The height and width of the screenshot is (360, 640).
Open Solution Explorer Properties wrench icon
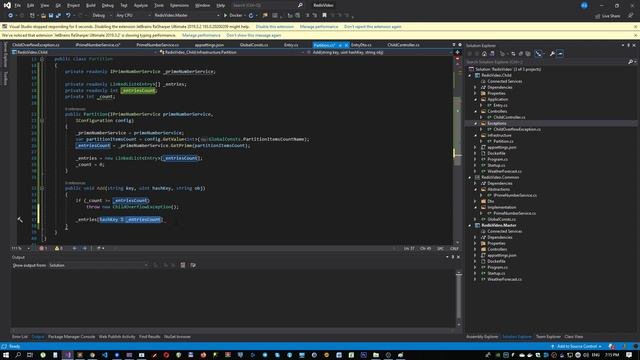(x=552, y=53)
